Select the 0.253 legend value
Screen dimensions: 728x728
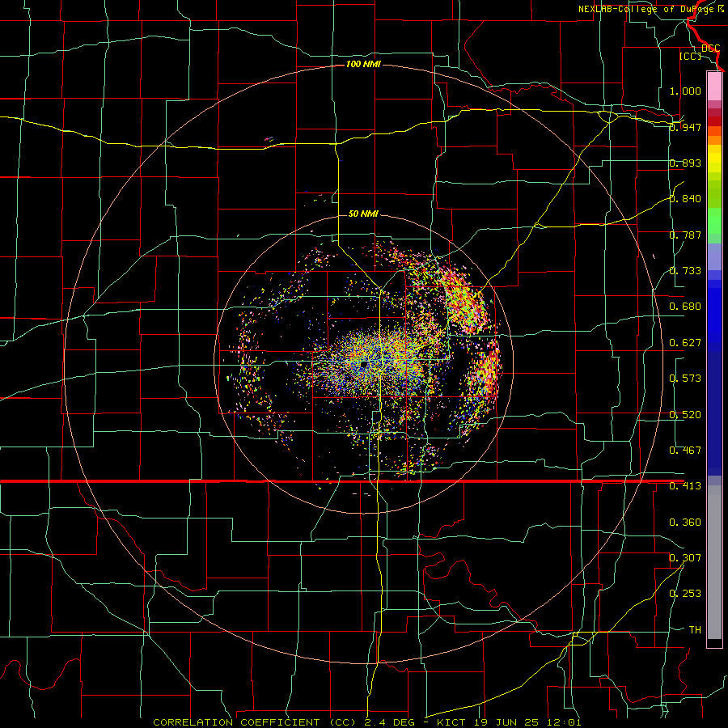tap(685, 594)
